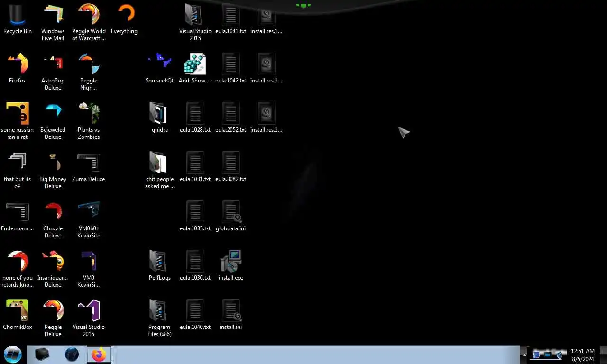Click the SoulseekQt bird icon
Screen dimensions: 607x364
click(x=160, y=69)
